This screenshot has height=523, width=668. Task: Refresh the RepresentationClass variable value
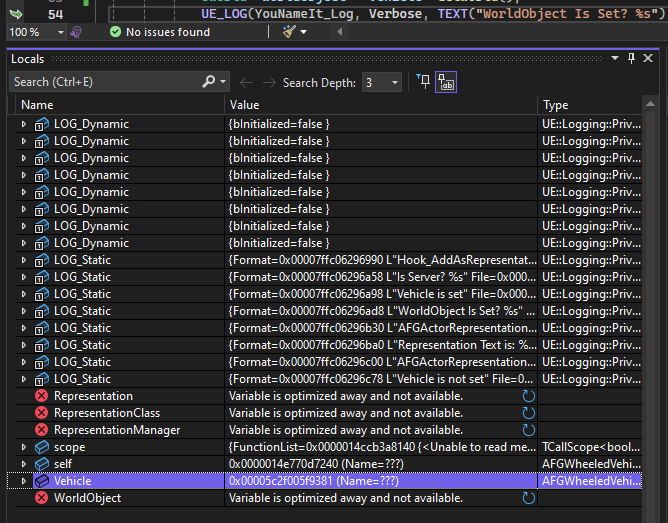(x=528, y=413)
